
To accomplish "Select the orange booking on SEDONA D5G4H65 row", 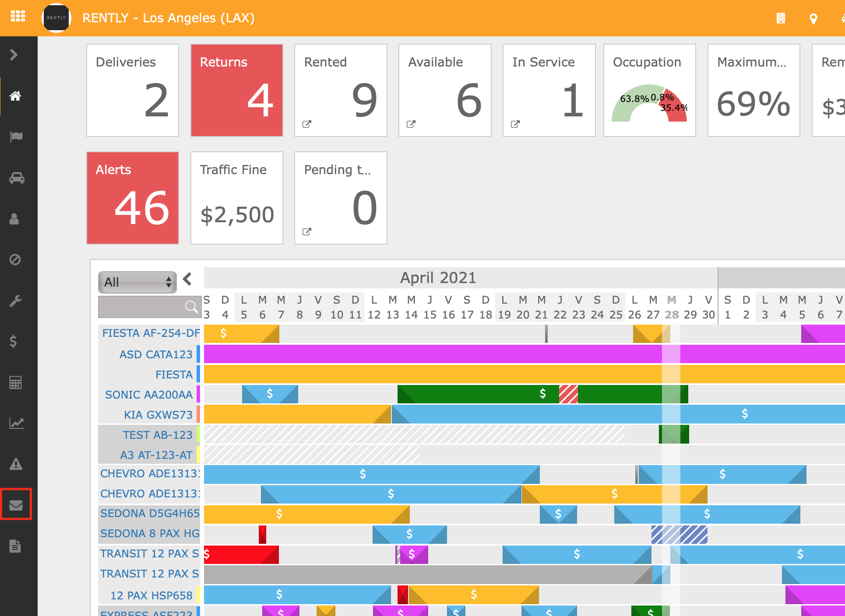I will 306,514.
